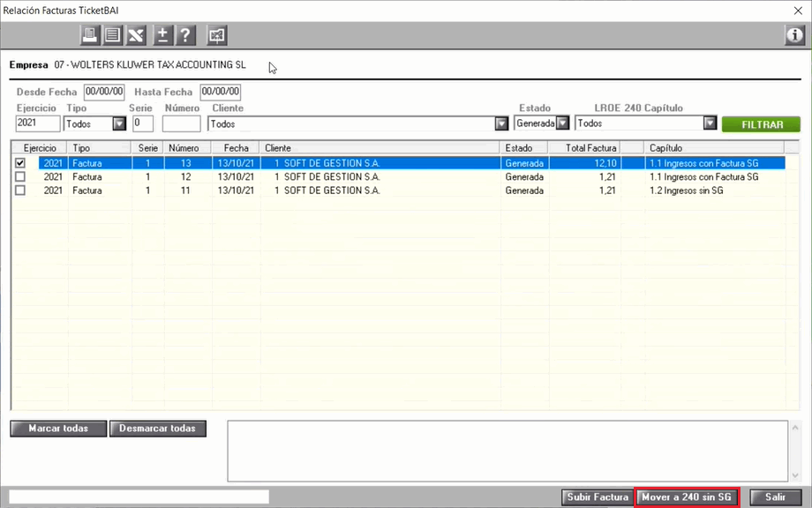Tick the checkbox for invoice number 11
The width and height of the screenshot is (812, 508).
(20, 190)
